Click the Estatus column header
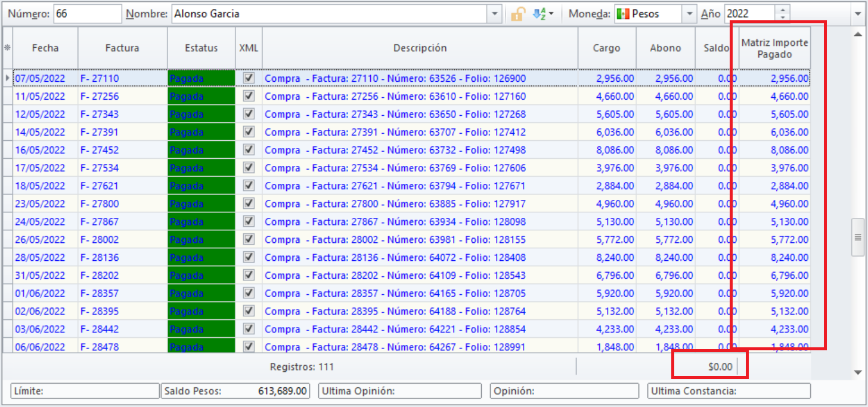 [201, 48]
